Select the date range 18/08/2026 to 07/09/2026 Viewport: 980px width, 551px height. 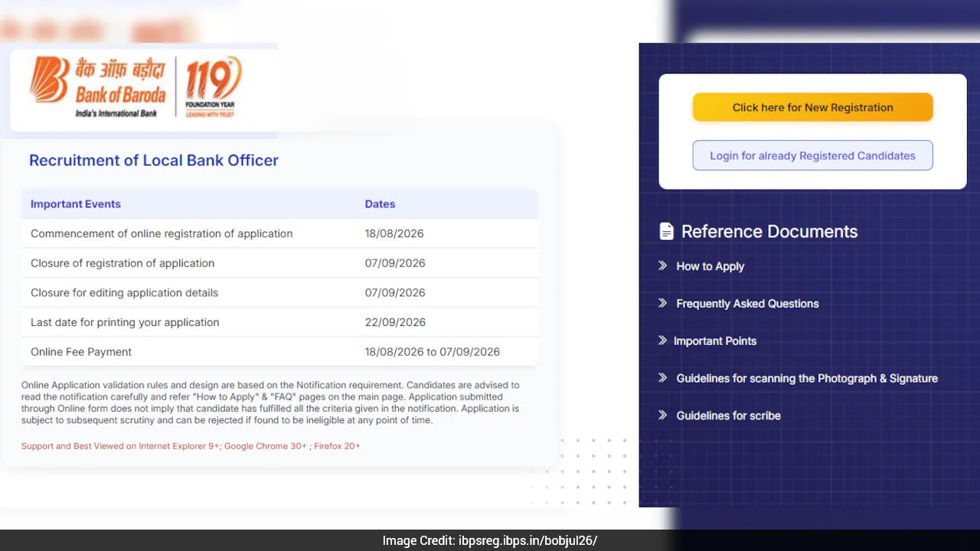click(x=432, y=352)
